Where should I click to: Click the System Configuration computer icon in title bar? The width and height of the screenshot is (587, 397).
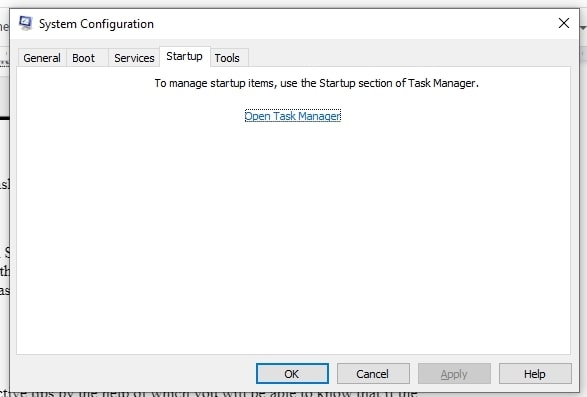tap(26, 24)
